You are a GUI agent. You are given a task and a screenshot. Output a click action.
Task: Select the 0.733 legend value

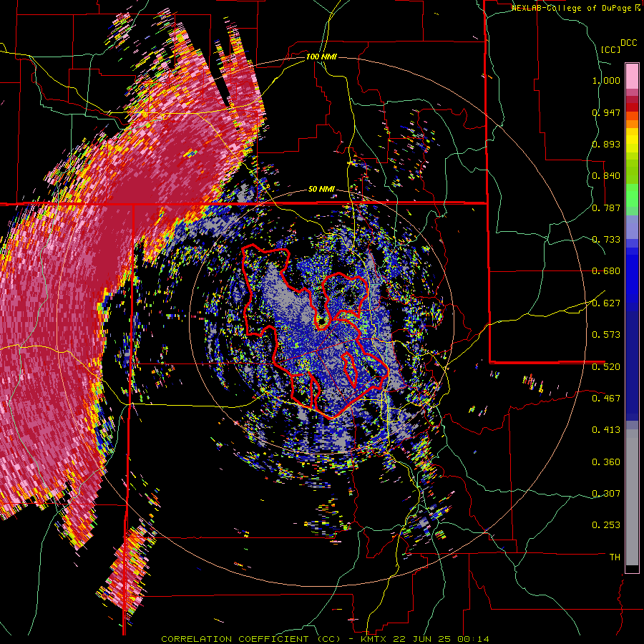click(606, 240)
